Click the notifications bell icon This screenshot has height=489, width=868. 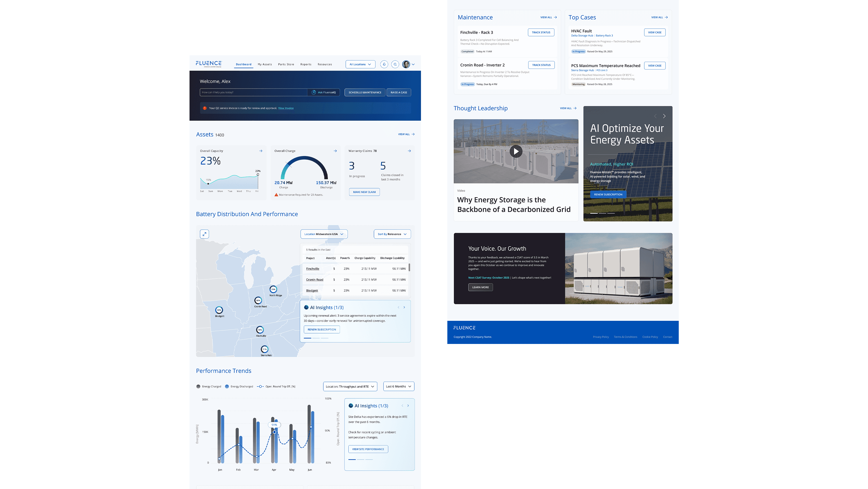point(384,64)
